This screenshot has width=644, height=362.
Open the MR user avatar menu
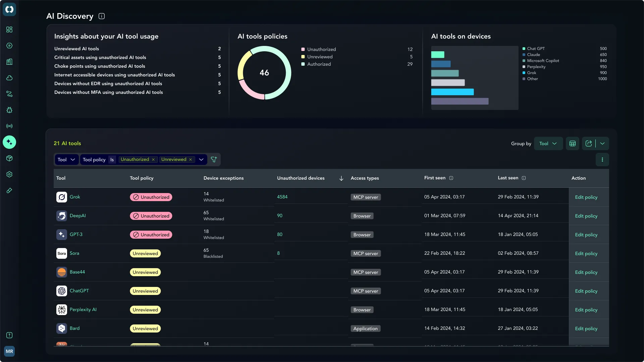(x=9, y=351)
